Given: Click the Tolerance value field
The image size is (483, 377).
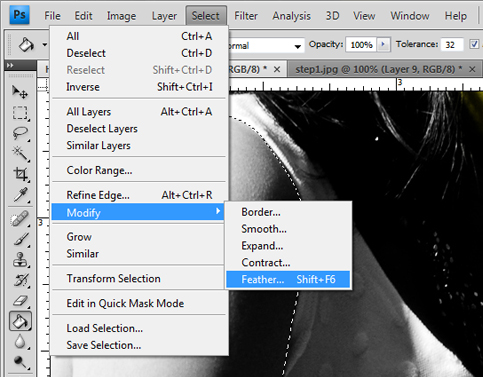Looking at the screenshot, I should [x=452, y=44].
